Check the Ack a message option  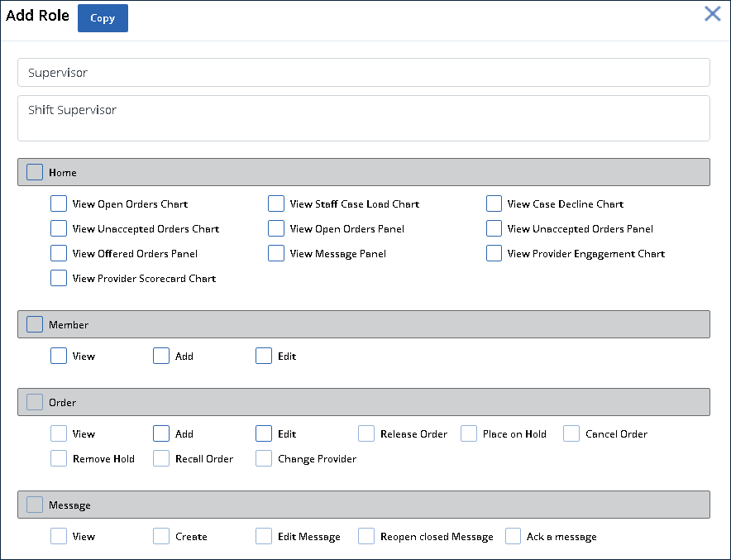pyautogui.click(x=513, y=536)
